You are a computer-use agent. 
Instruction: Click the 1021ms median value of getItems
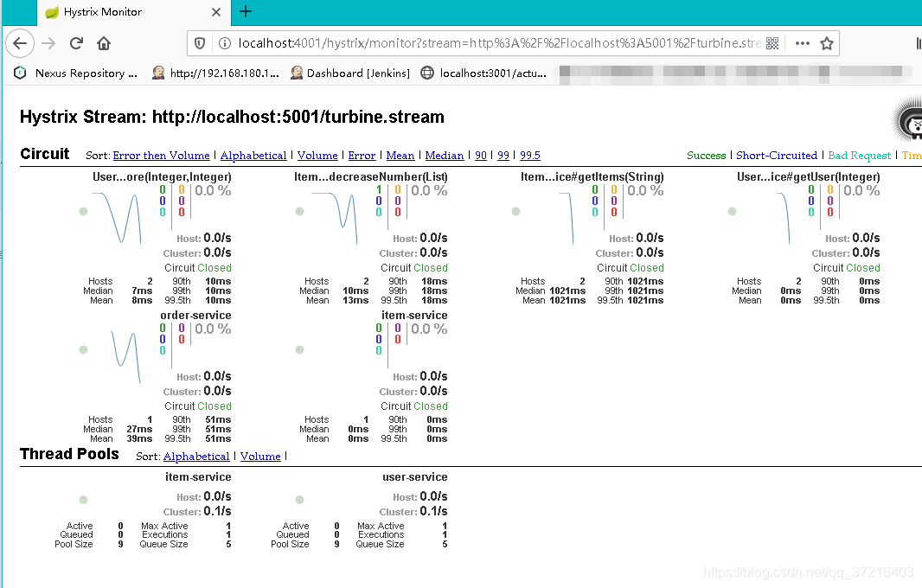click(567, 291)
